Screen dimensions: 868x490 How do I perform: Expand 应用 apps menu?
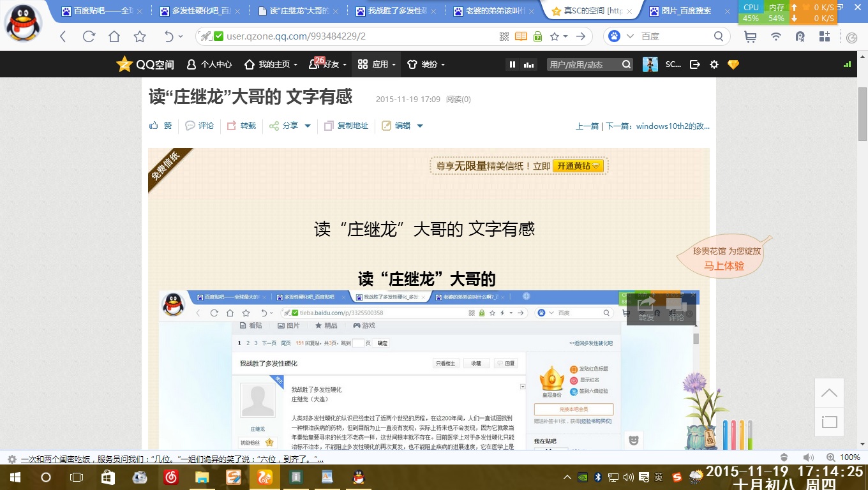(x=377, y=64)
